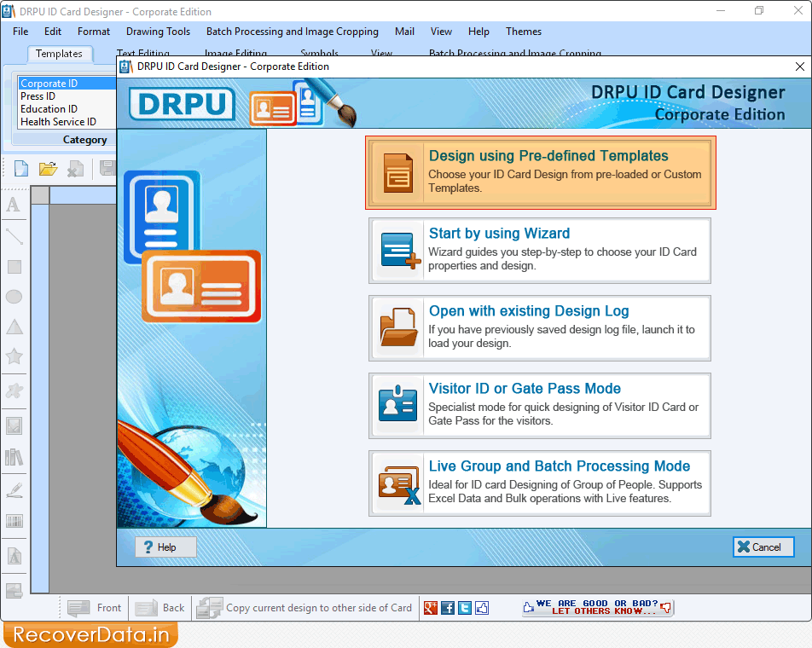Open the Drawing Tools menu
Screen dimensions: 812x648
coord(158,32)
